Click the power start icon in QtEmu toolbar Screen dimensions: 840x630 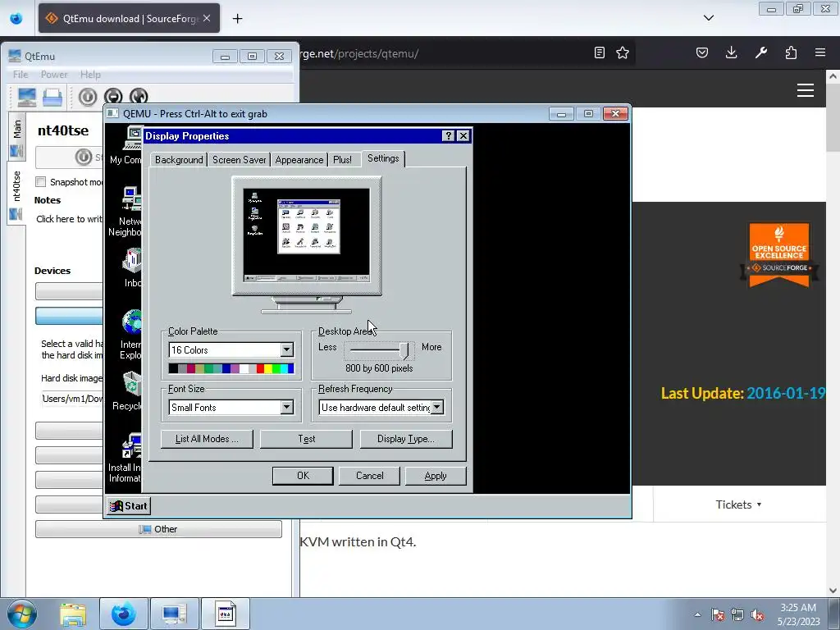click(88, 97)
